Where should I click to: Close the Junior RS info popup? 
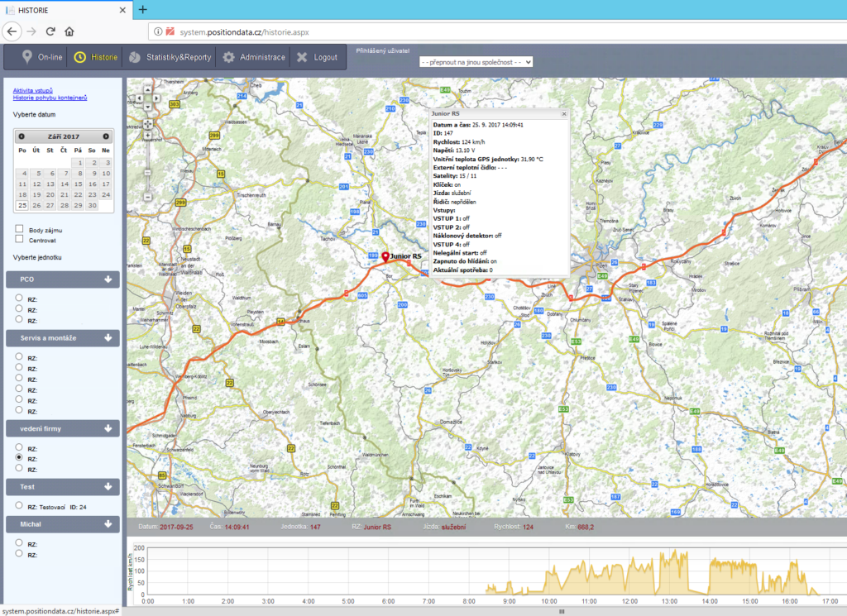[564, 113]
